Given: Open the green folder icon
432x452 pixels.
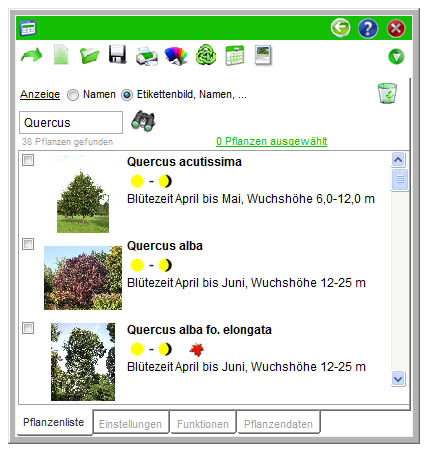Looking at the screenshot, I should click(x=89, y=55).
